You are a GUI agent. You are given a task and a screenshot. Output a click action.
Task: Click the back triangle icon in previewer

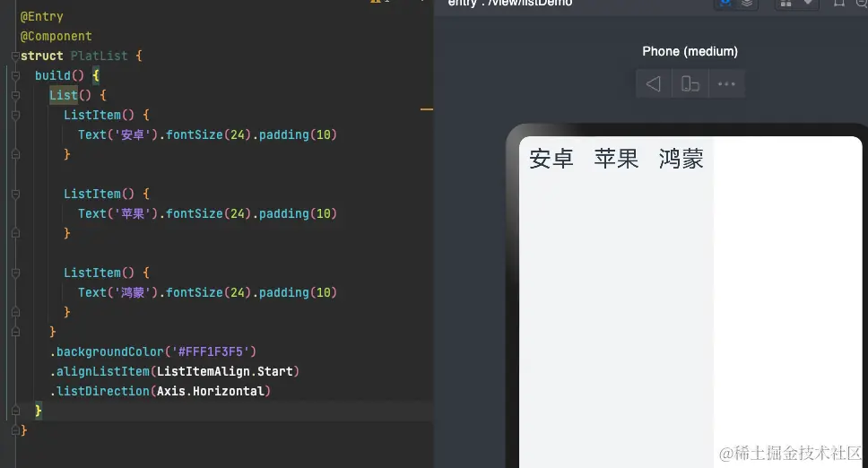(653, 84)
